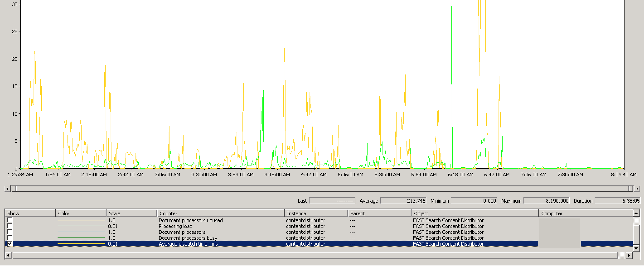Screen dimensions: 644x266
Task: Click the counter list scroll up arrow
Action: 636,213
